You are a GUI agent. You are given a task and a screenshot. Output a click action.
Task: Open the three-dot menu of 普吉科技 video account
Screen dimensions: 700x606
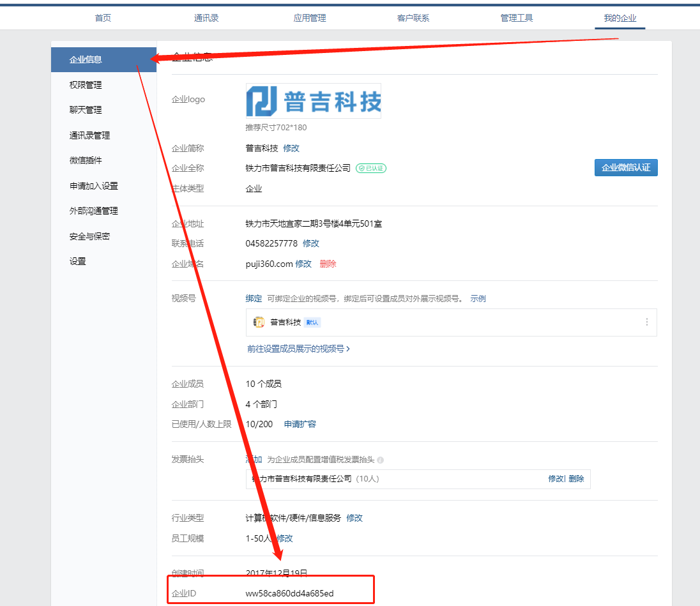(647, 322)
